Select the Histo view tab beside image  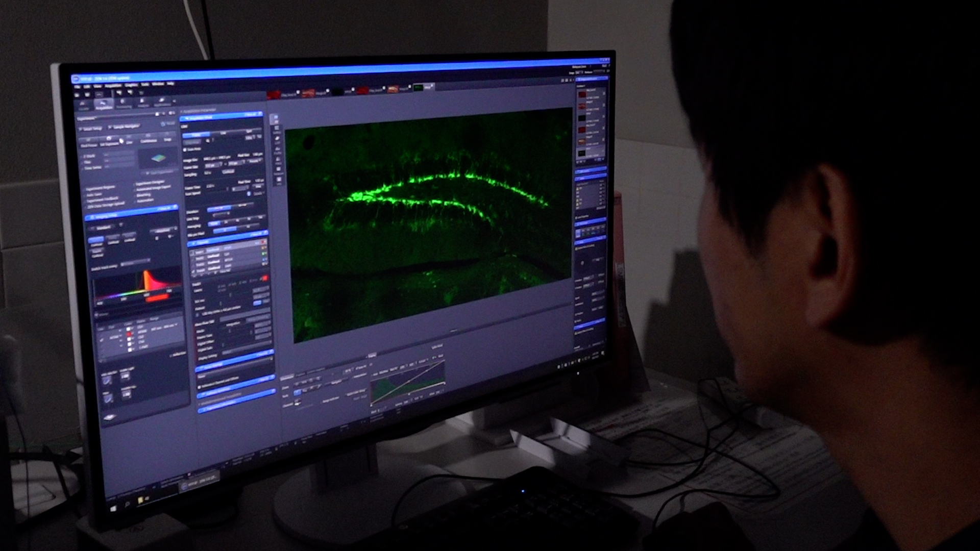tap(278, 160)
